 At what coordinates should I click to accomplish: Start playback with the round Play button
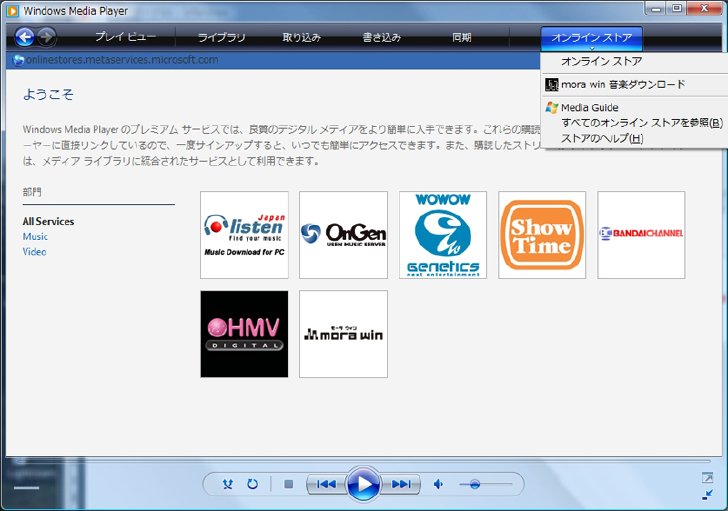(364, 484)
